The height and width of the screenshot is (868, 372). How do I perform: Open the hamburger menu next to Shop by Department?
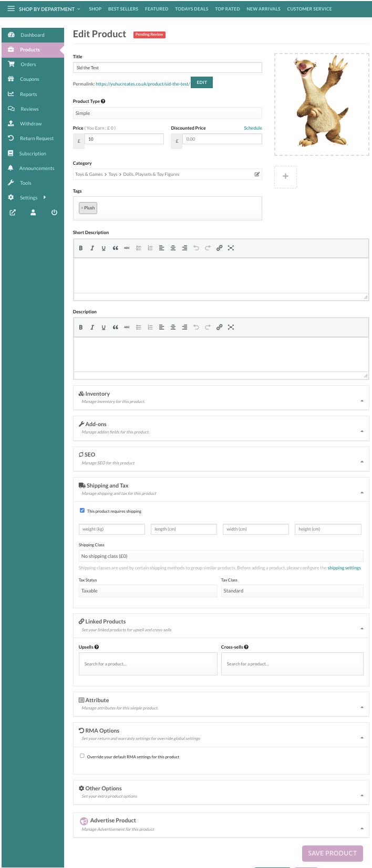pos(11,8)
